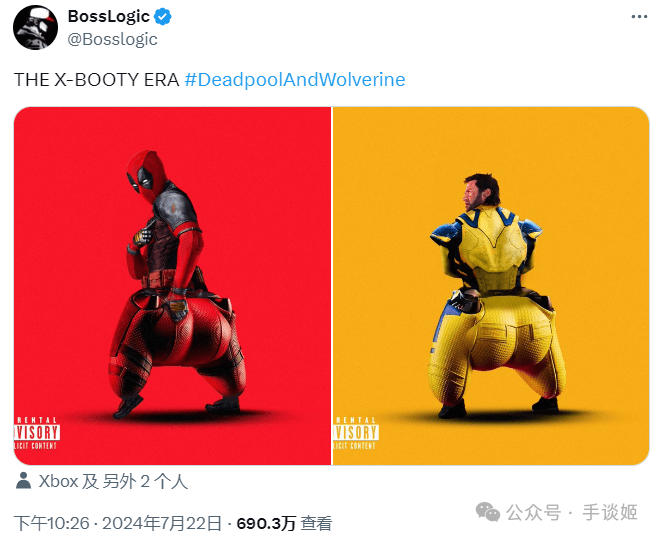The height and width of the screenshot is (539, 659).
Task: Click the tagged people person icon
Action: tap(24, 481)
